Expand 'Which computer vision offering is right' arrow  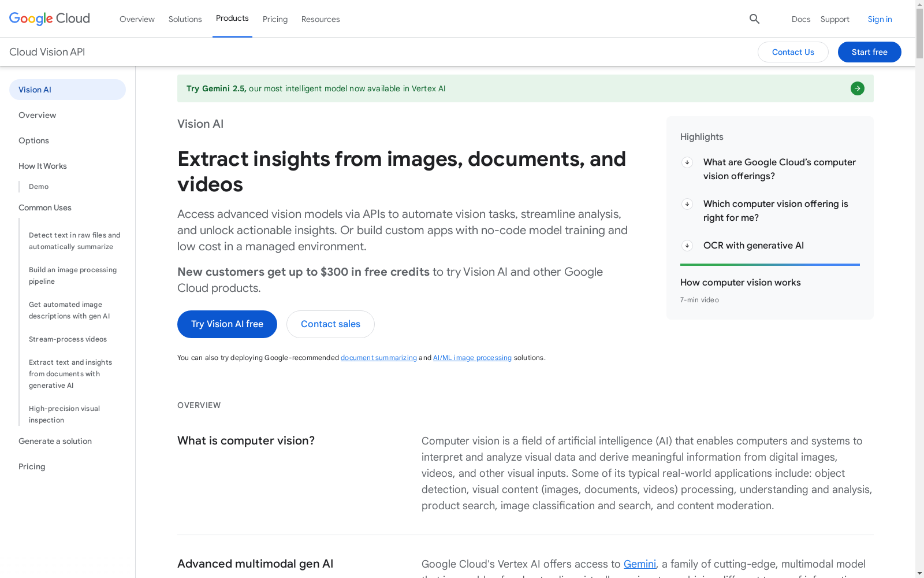pos(687,204)
